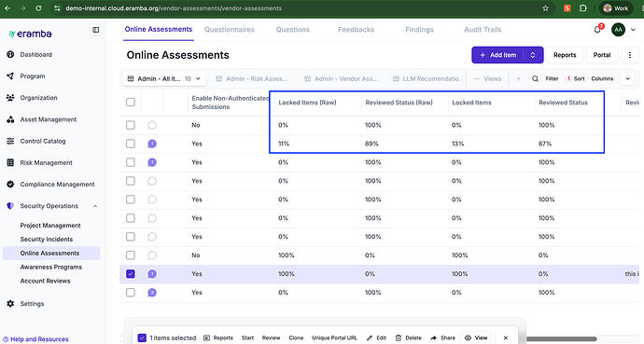Open the user avatar dropdown chevron
The width and height of the screenshot is (644, 344).
coord(633,30)
